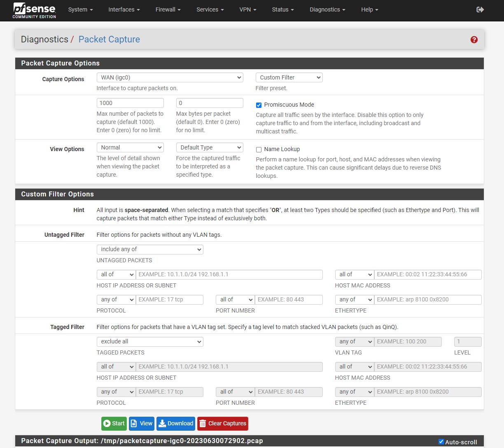This screenshot has width=504, height=448.
Task: Click the Packet Capture breadcrumb link
Action: tap(109, 40)
